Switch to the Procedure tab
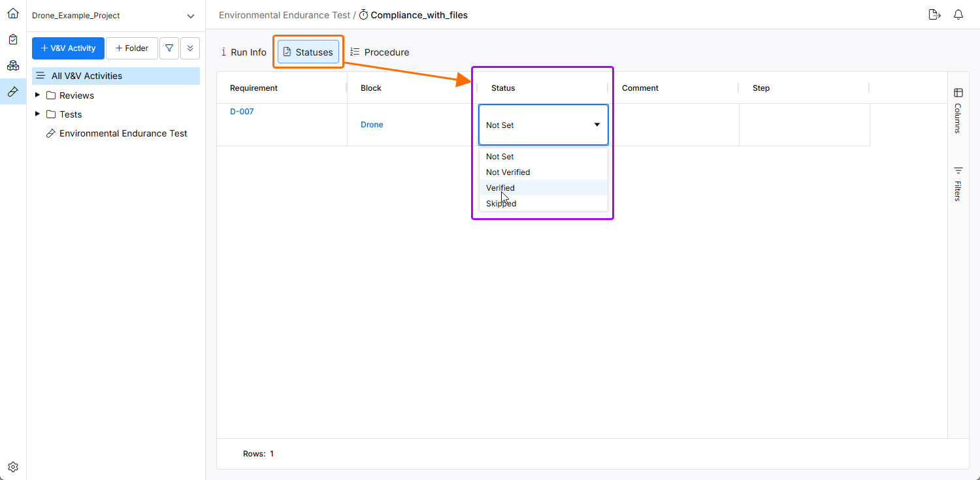The height and width of the screenshot is (480, 980). (x=380, y=52)
